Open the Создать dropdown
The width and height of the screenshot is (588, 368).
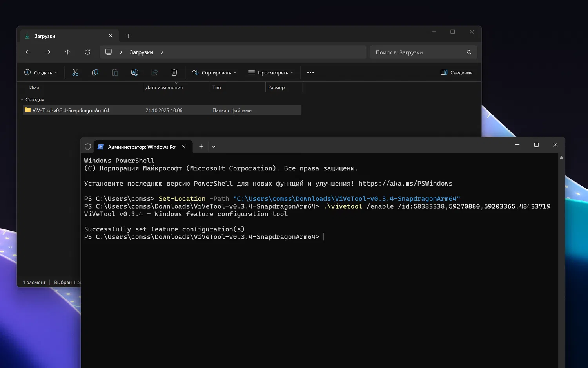pos(41,72)
